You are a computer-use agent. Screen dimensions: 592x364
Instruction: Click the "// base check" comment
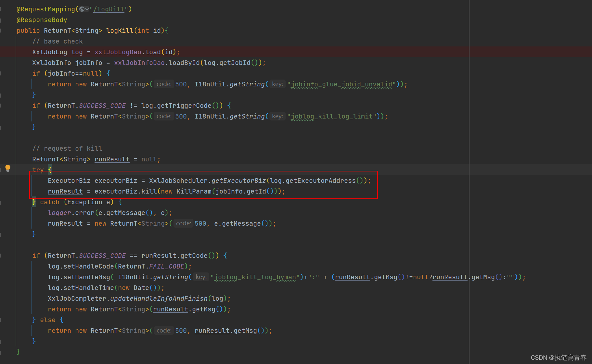(x=58, y=41)
